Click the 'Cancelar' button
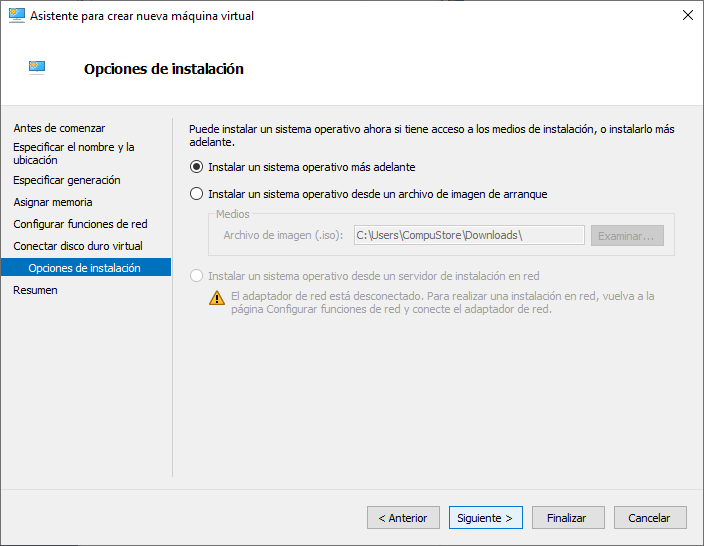Viewport: 704px width, 546px height. point(650,518)
